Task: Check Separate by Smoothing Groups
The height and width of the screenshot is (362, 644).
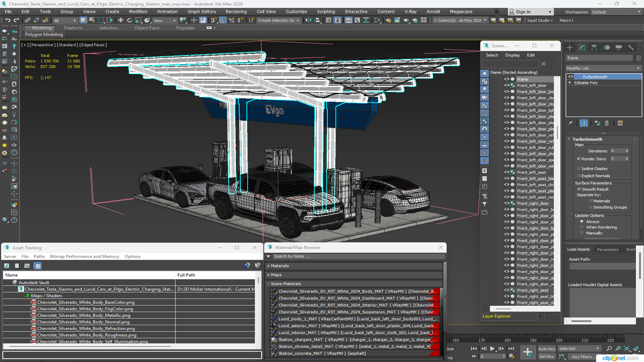Action: [x=591, y=207]
